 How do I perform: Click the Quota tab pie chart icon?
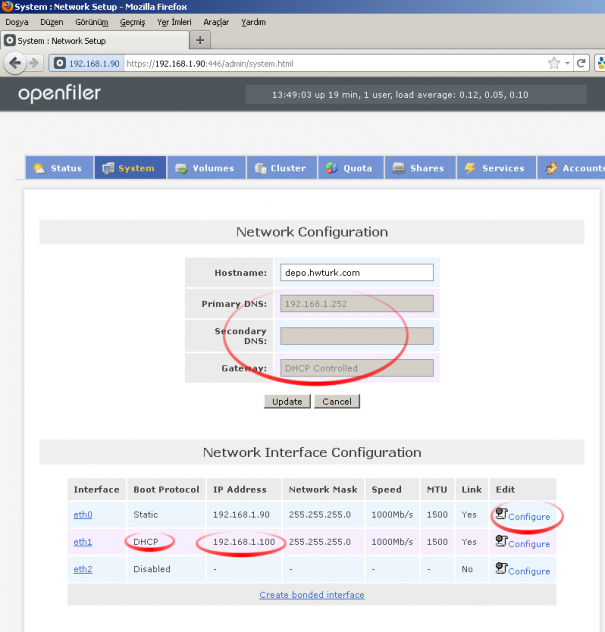coord(331,168)
